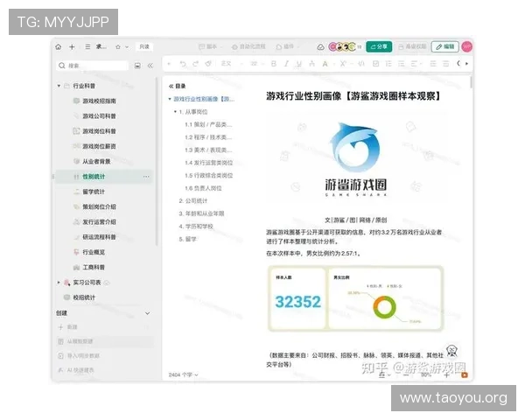Screen dimensions: 525x420
Task: Open 研运流程科普 in the sidebar
Action: point(99,237)
